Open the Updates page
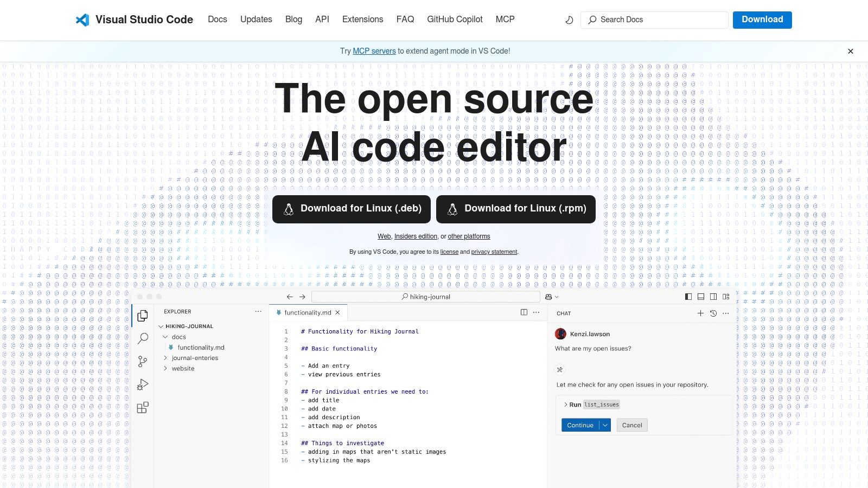This screenshot has width=868, height=488. pos(256,20)
